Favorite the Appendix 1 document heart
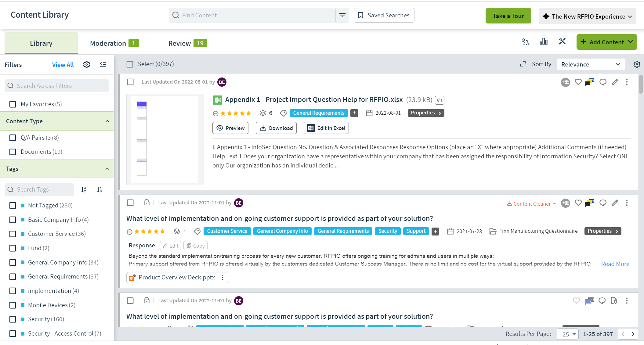The width and height of the screenshot is (644, 345). click(x=578, y=82)
